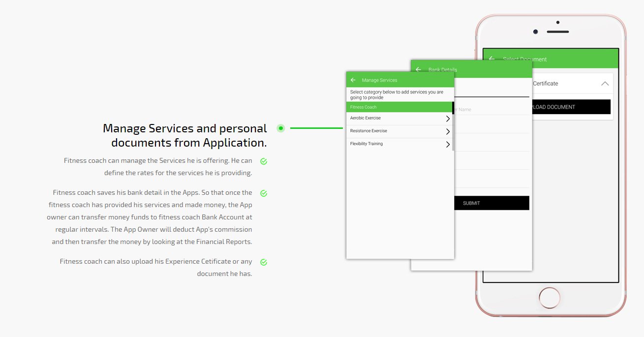Click the Bank Details title bar
This screenshot has height=337, width=644.
[443, 69]
